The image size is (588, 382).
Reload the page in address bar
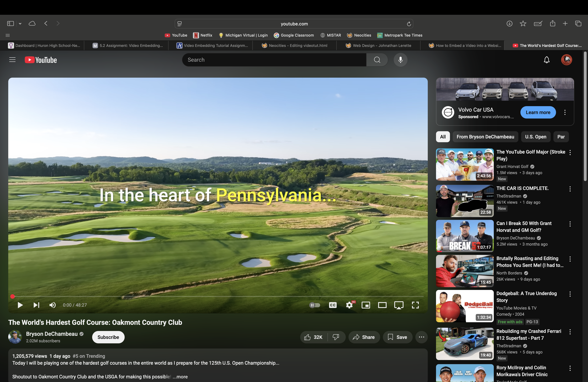tap(409, 24)
